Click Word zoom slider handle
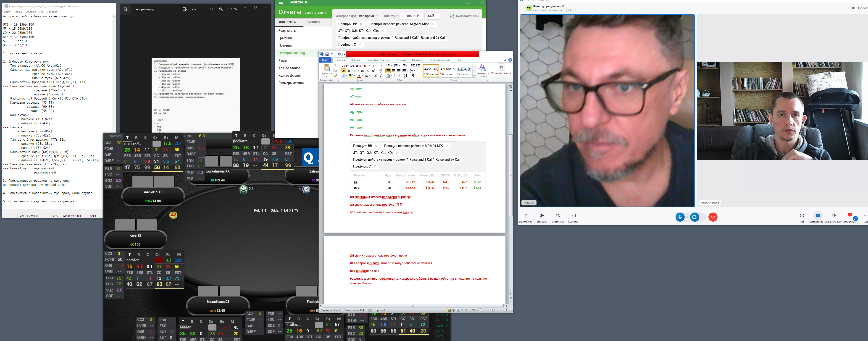The height and width of the screenshot is (341, 868). click(x=494, y=310)
